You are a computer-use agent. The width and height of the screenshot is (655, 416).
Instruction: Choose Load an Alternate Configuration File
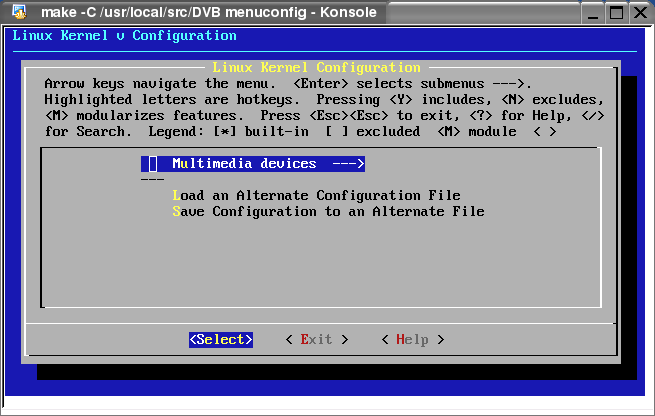coord(316,196)
